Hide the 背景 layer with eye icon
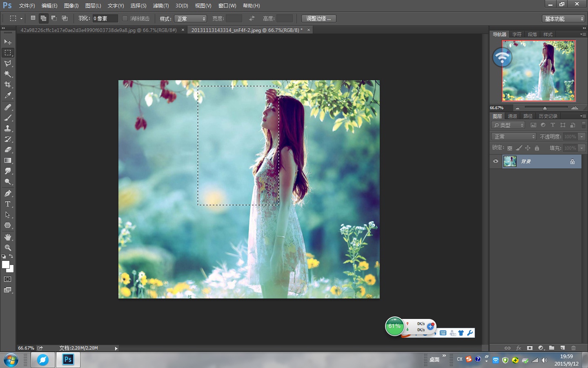 [x=496, y=161]
